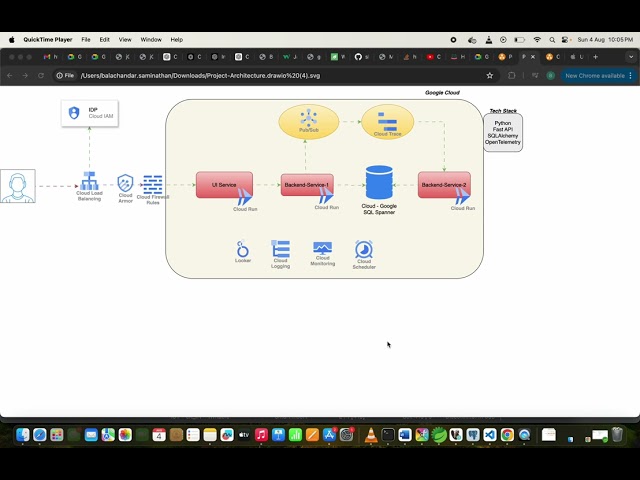Screen dimensions: 640x480
Task: Expand the tab search dropdown
Action: tap(631, 57)
